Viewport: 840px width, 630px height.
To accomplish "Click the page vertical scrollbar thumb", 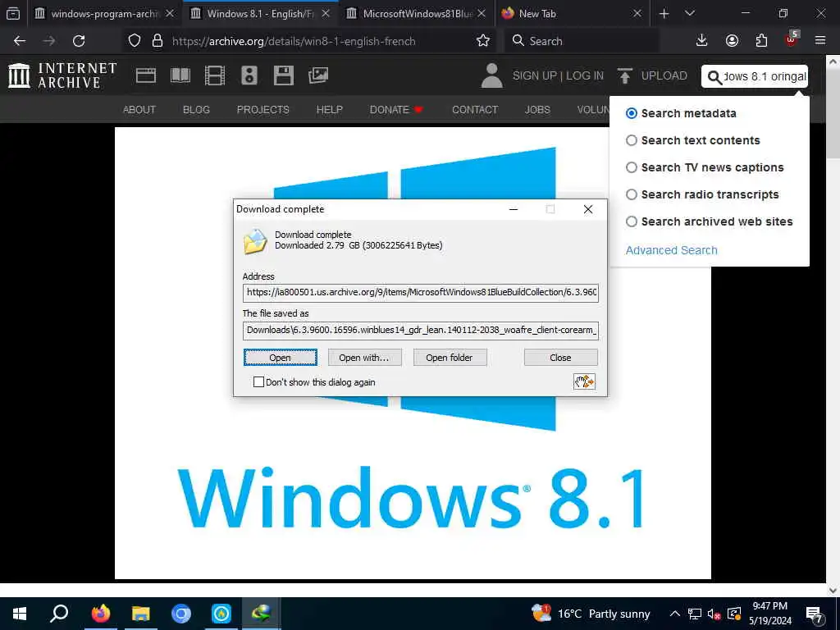I will pyautogui.click(x=833, y=114).
